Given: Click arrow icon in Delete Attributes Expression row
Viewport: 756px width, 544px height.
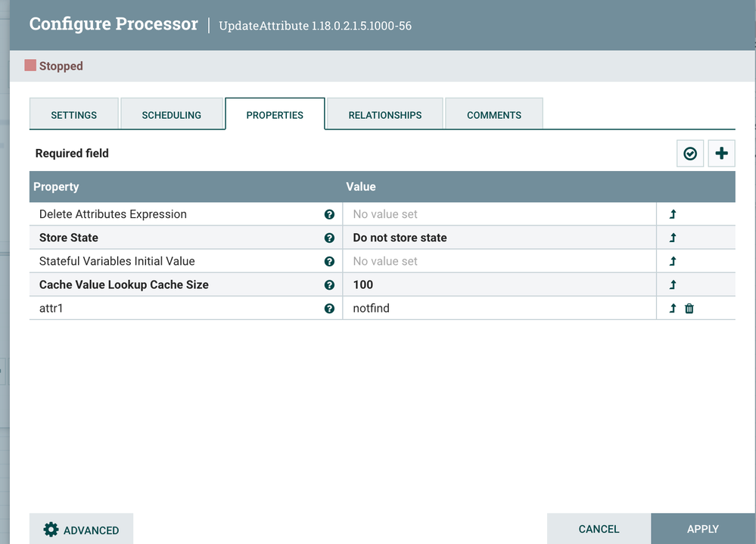Looking at the screenshot, I should pyautogui.click(x=673, y=215).
